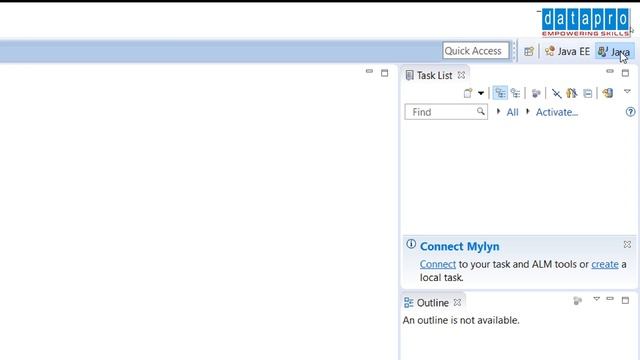Expand the All working set arrow
Viewport: 640px width, 360px height.
498,111
